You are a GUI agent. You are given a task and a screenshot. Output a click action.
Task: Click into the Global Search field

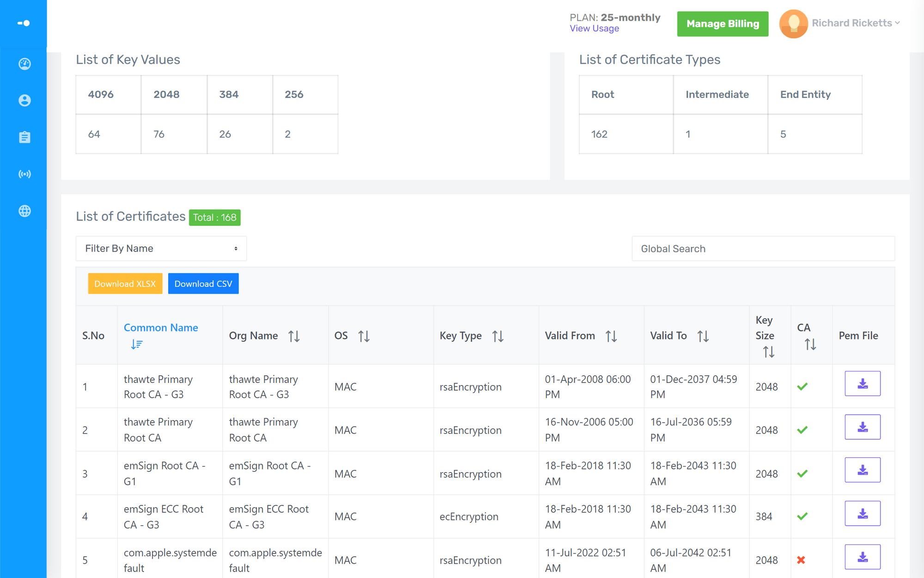pyautogui.click(x=762, y=249)
